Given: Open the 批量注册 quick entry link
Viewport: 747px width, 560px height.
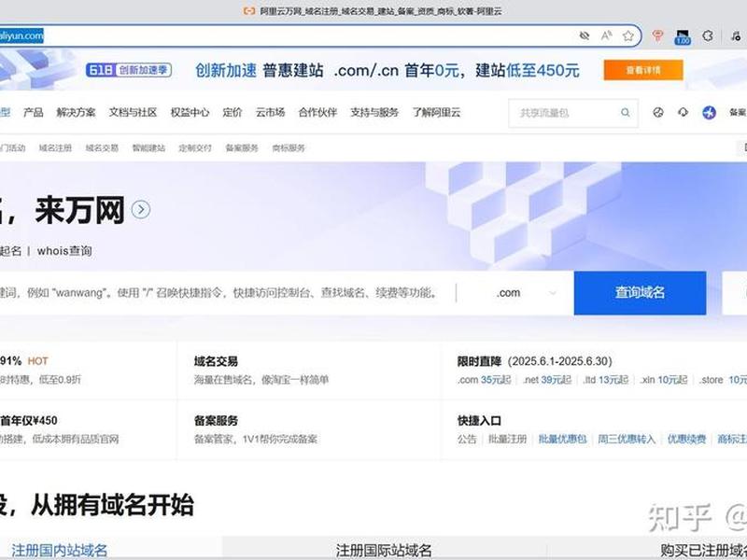Looking at the screenshot, I should [508, 439].
